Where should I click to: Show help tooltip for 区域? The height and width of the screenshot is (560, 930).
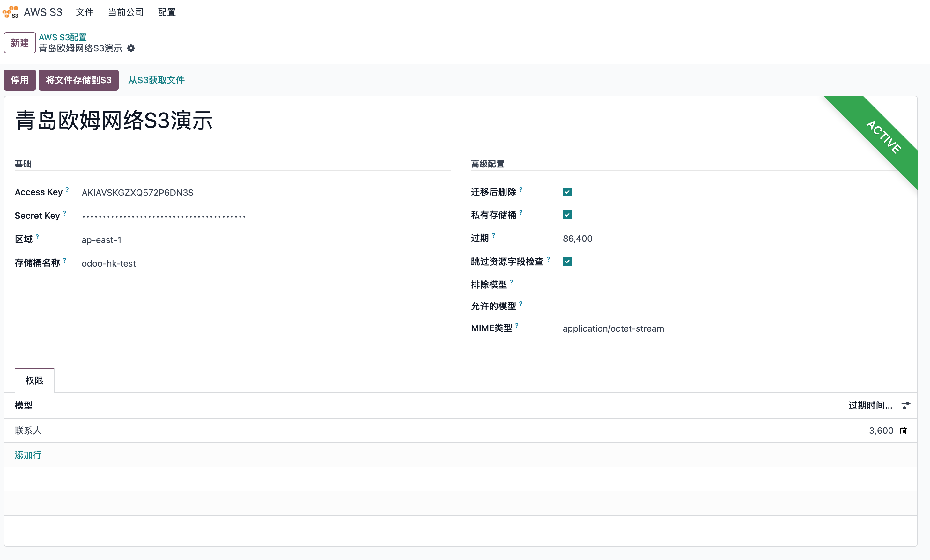(x=37, y=237)
